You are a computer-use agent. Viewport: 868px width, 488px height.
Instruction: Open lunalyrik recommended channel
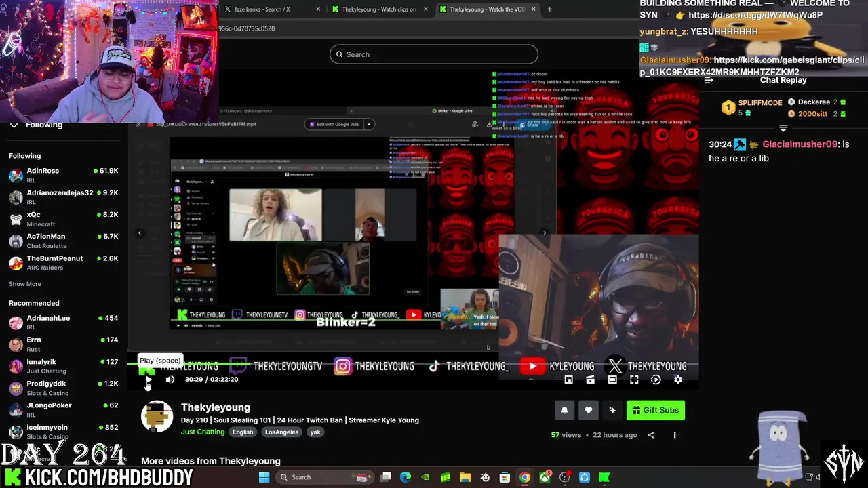tap(64, 366)
